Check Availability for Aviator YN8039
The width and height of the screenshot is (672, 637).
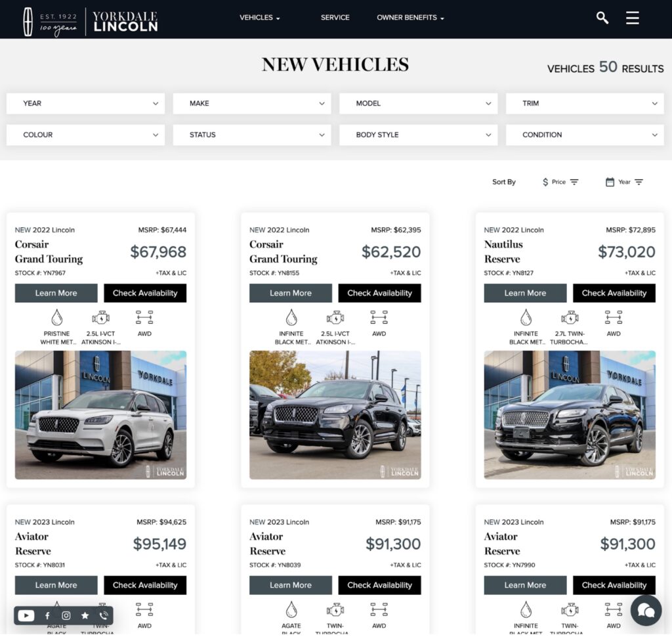pos(379,585)
